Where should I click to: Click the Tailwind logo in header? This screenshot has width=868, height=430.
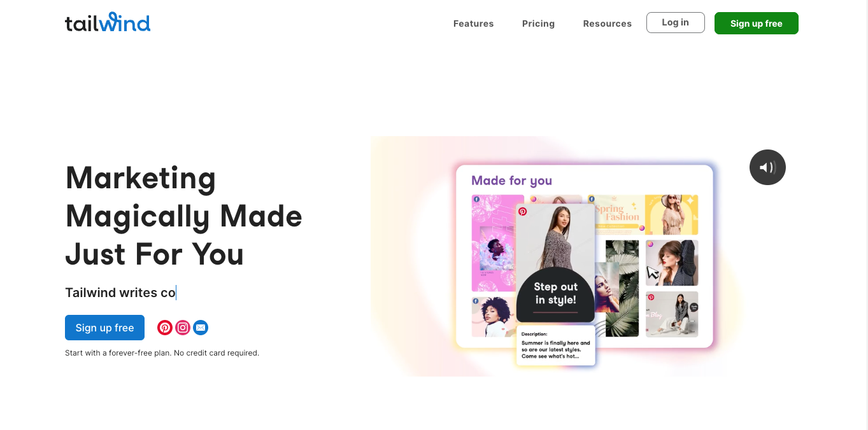[x=108, y=22]
